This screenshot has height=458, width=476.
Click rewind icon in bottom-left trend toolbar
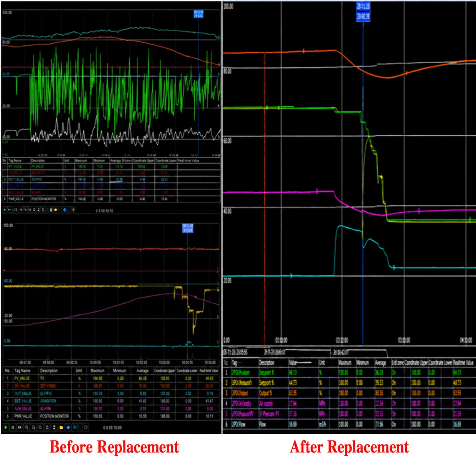click(x=20, y=427)
